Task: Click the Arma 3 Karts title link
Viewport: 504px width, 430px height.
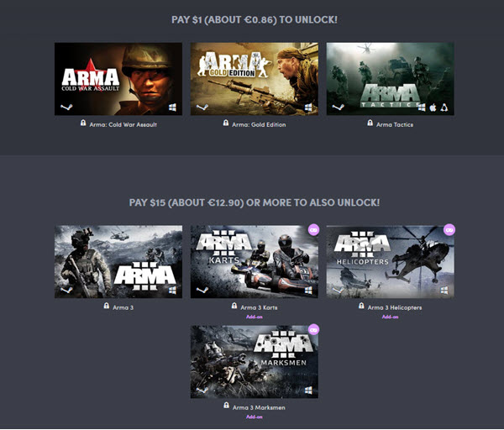Action: [258, 307]
